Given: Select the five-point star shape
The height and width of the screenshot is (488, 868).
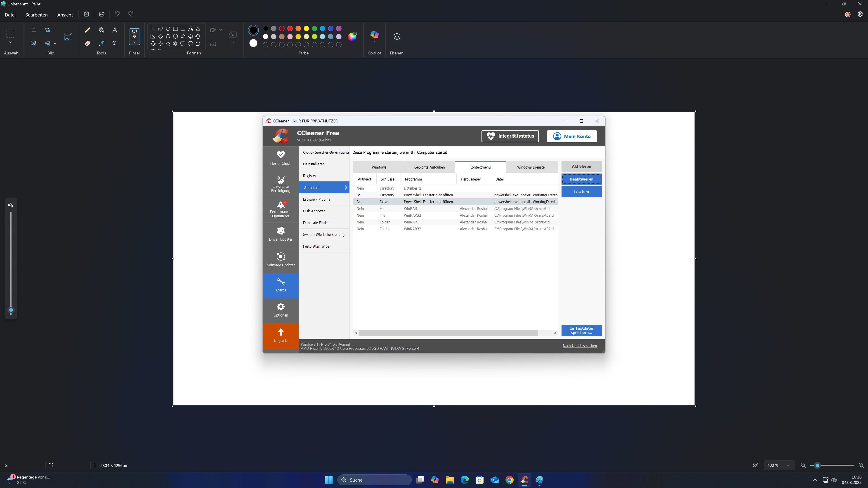Looking at the screenshot, I should click(x=168, y=44).
